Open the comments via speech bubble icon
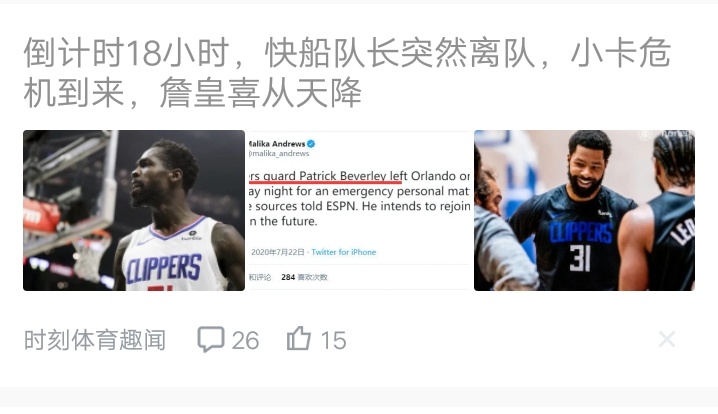The image size is (718, 414). [211, 339]
